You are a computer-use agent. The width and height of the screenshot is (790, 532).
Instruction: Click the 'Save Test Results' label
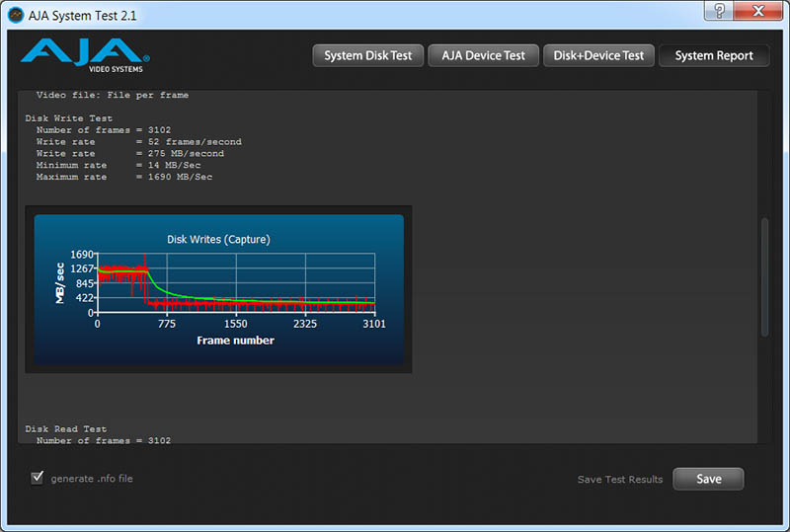[x=620, y=480]
